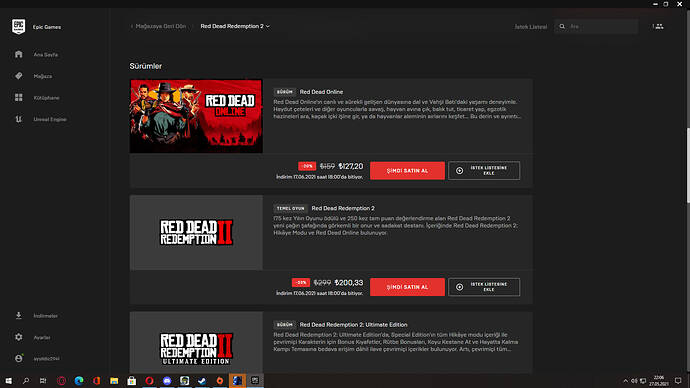Open the friends list icon
This screenshot has height=388, width=690.
pyautogui.click(x=658, y=26)
